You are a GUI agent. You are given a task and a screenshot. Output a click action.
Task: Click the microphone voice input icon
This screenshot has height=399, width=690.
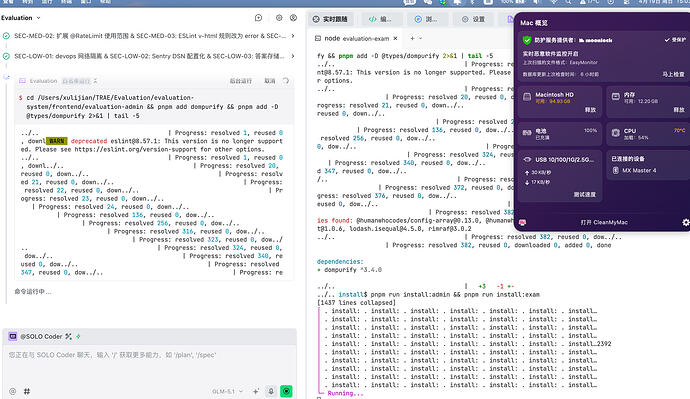click(271, 391)
